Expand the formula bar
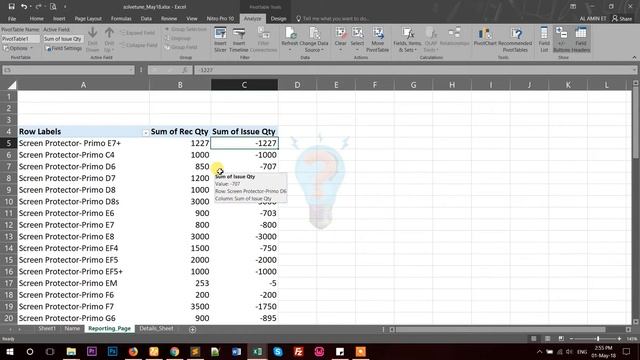The width and height of the screenshot is (640, 360). pyautogui.click(x=634, y=70)
